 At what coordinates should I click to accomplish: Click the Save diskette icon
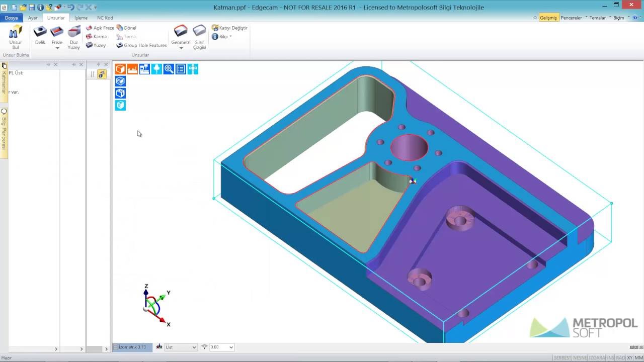(32, 7)
